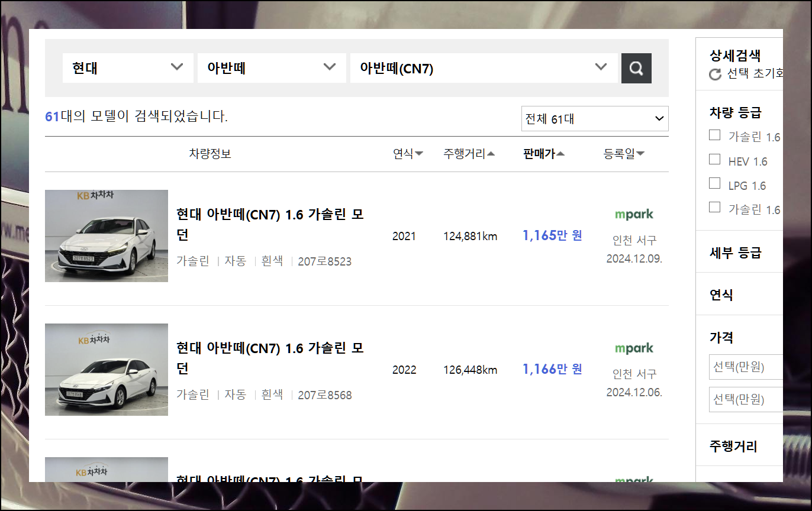Viewport: 812px width, 511px height.
Task: Check the last 가솔린 1.6 checkbox below LPG
Action: click(715, 208)
